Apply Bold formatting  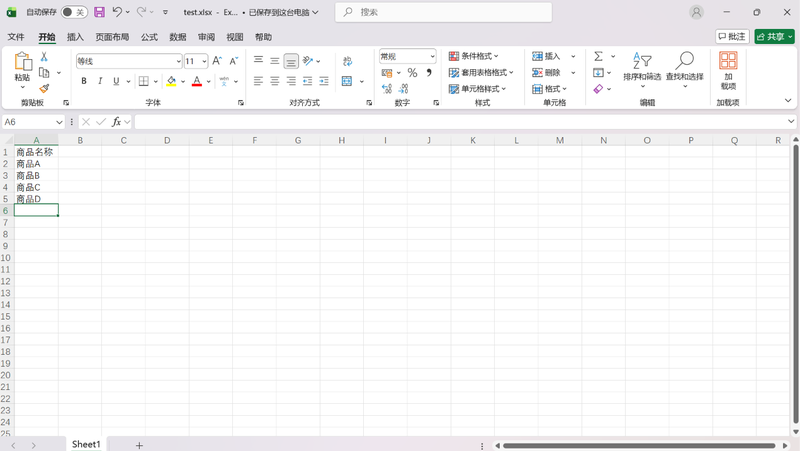pyautogui.click(x=84, y=81)
